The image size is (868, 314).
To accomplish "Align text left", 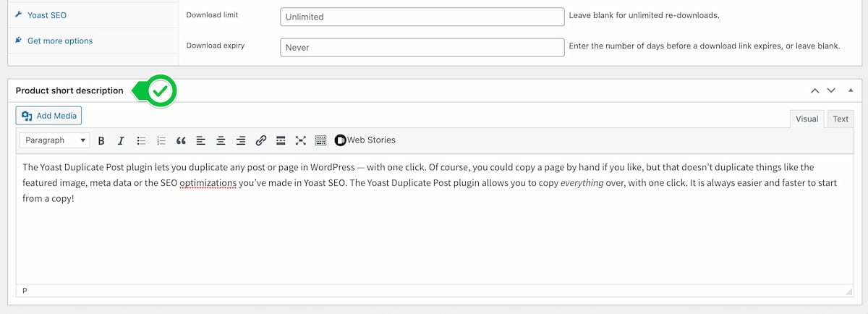I will [x=201, y=140].
